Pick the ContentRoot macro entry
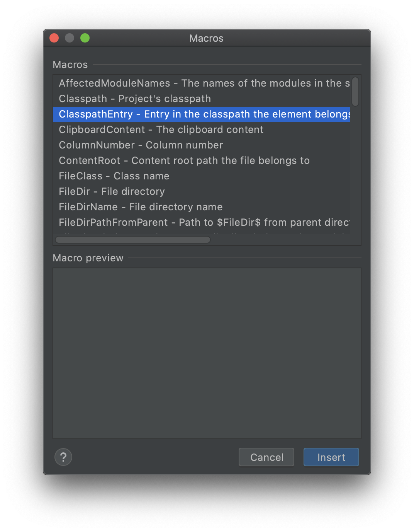Image resolution: width=414 pixels, height=532 pixels. [202, 160]
